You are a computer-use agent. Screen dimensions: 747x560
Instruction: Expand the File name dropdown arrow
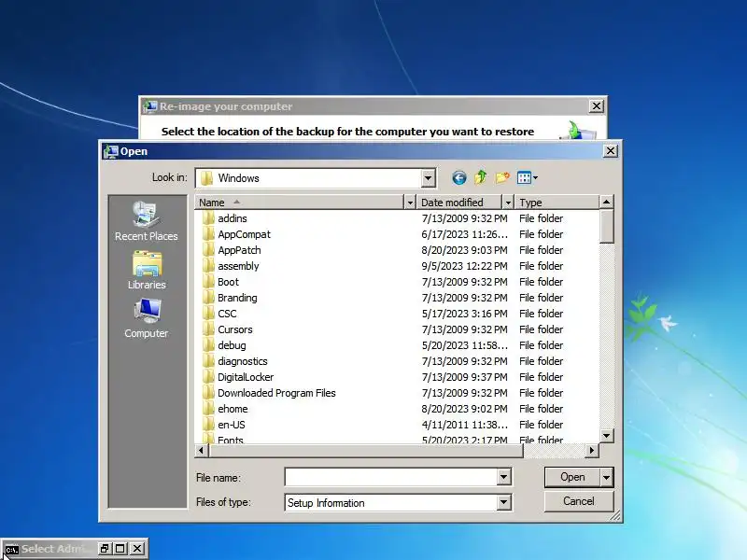(x=504, y=477)
